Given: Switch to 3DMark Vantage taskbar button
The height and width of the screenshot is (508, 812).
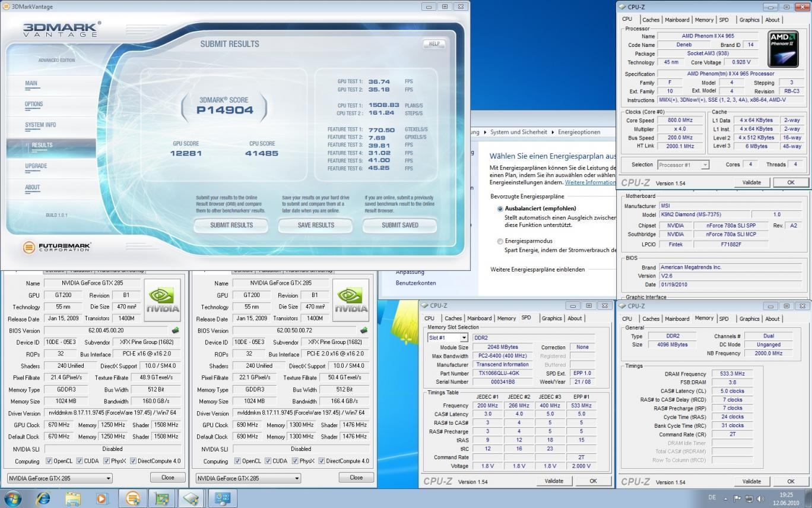Looking at the screenshot, I should [132, 498].
